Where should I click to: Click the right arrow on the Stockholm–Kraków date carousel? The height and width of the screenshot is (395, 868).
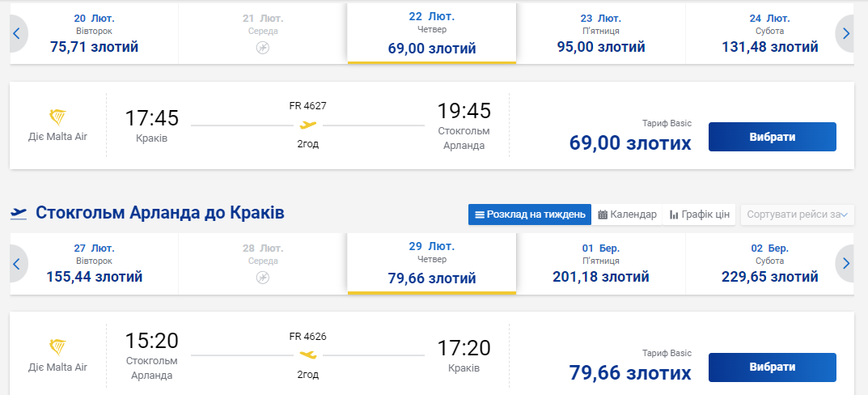click(845, 263)
